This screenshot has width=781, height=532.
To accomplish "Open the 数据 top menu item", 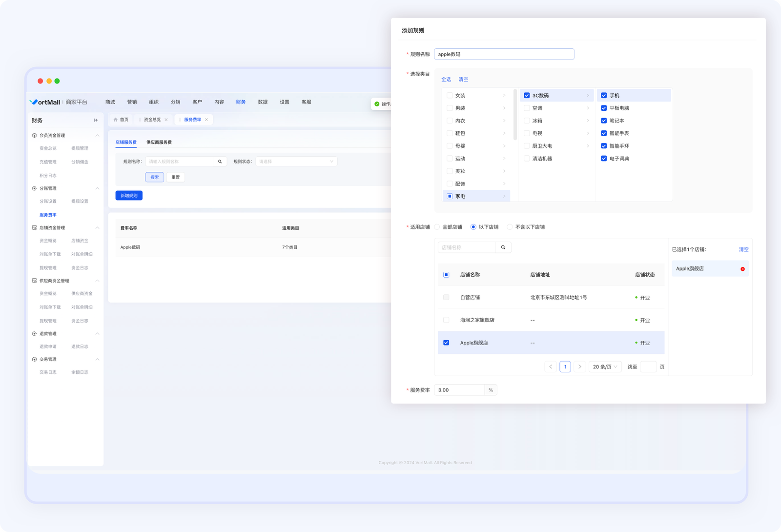I will 263,102.
